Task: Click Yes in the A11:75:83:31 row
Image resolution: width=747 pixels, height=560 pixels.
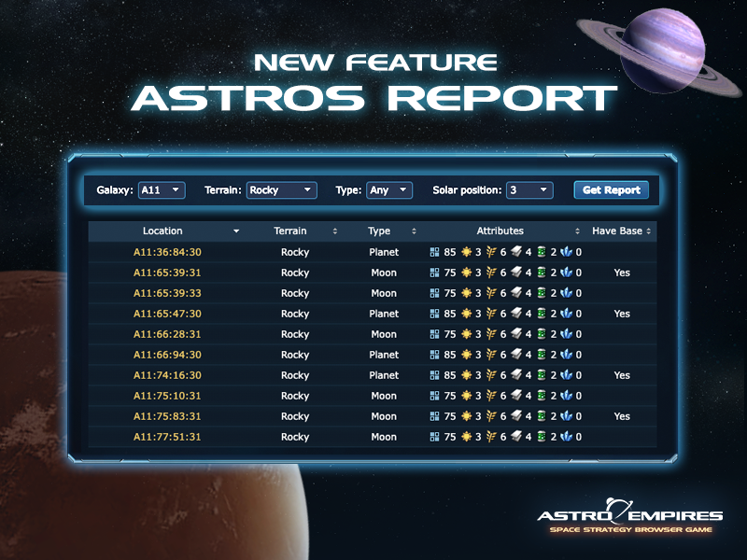Action: pyautogui.click(x=622, y=415)
